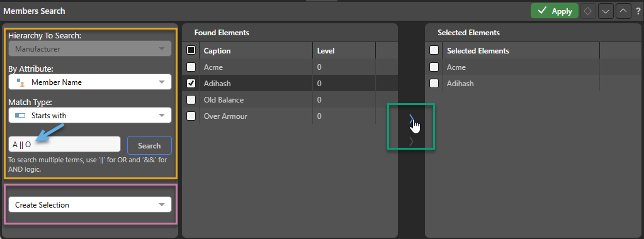
Task: Open the By Attribute dropdown
Action: (90, 82)
